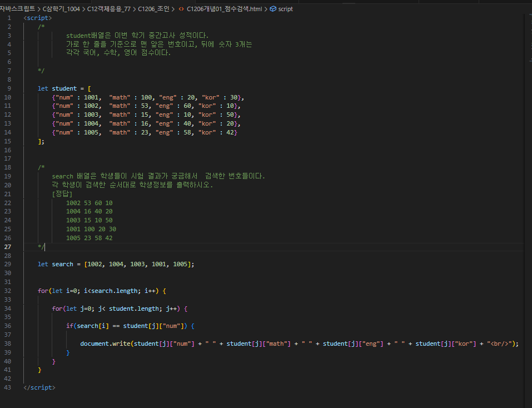The width and height of the screenshot is (532, 408).
Task: Click the 1001 student object row
Action: click(148, 97)
